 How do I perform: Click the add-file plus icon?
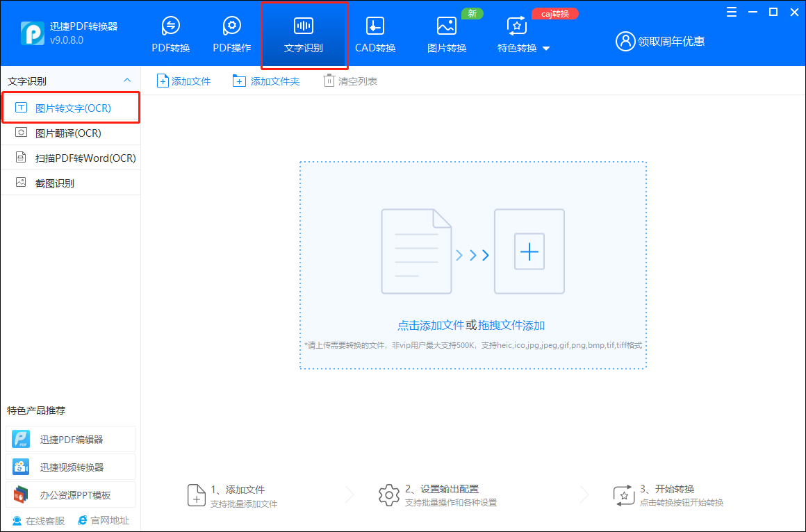click(163, 81)
